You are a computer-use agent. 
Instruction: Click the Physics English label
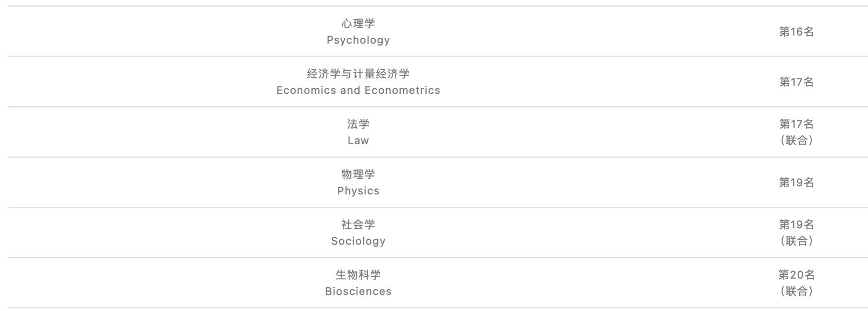coord(358,191)
